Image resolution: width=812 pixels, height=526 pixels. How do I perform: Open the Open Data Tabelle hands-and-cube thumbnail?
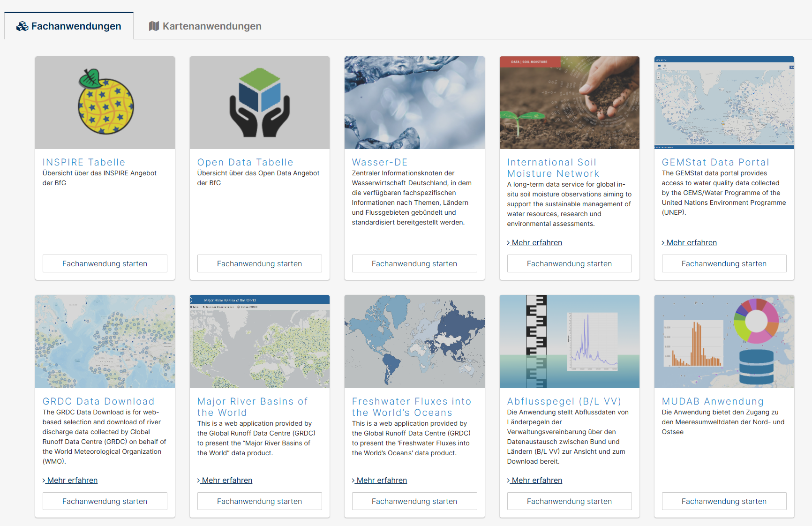[x=260, y=103]
